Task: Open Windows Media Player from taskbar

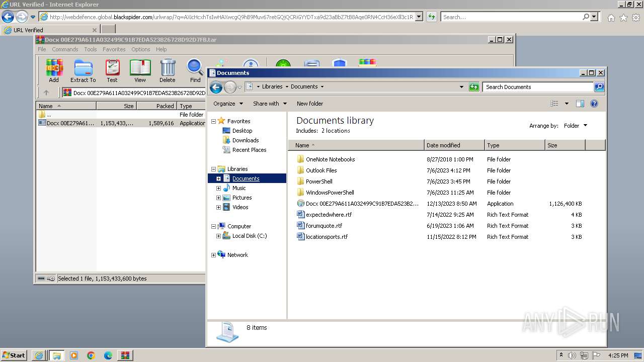Action: [x=74, y=355]
